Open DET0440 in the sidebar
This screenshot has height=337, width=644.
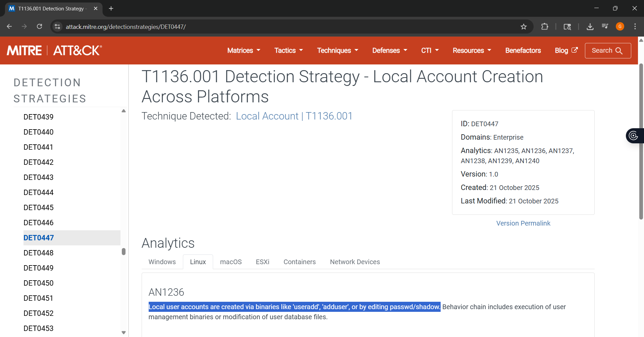[39, 132]
